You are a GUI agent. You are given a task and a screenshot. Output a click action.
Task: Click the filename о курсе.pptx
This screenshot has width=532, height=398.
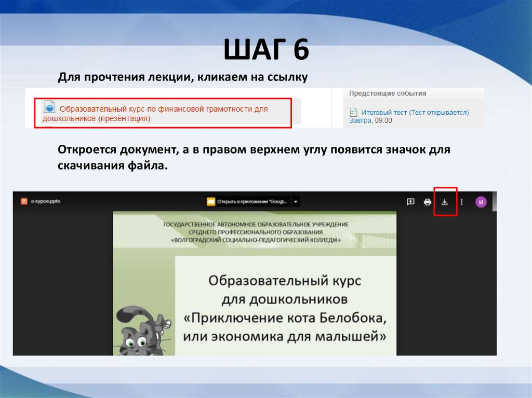pyautogui.click(x=45, y=201)
